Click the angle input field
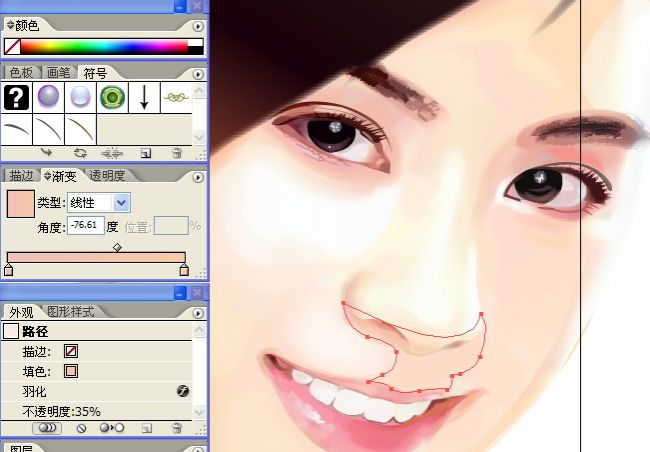Screen dimensions: 650x452 pos(86,226)
